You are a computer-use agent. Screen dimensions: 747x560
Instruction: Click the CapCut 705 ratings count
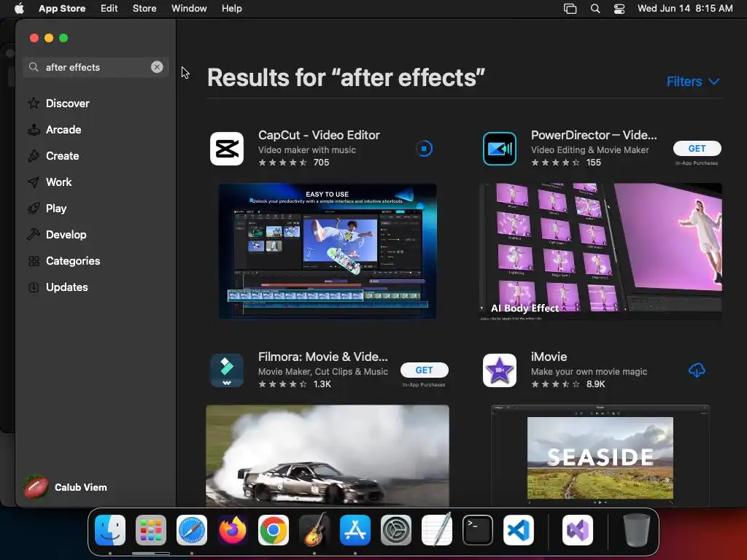coord(321,163)
